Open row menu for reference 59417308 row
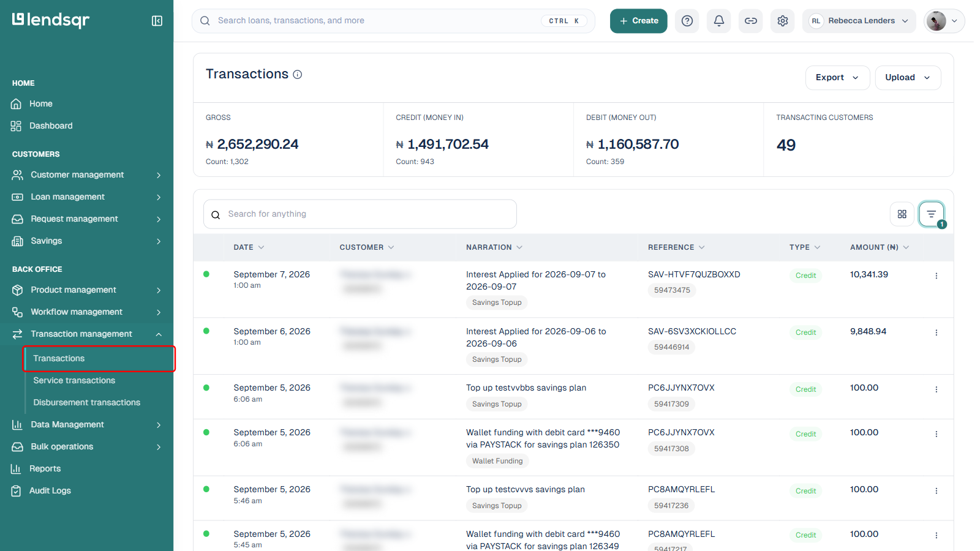Image resolution: width=980 pixels, height=551 pixels. coord(937,434)
